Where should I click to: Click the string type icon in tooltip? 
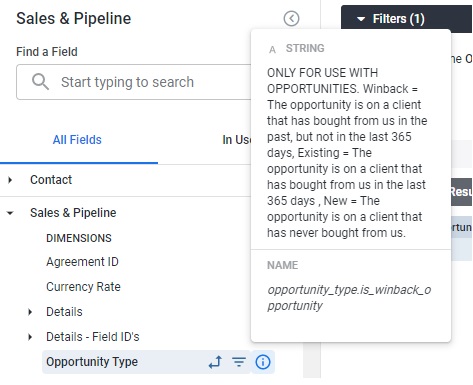pyautogui.click(x=272, y=49)
